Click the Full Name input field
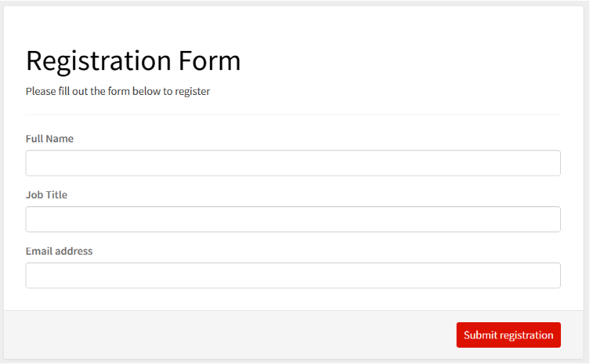The height and width of the screenshot is (364, 590). tap(293, 163)
